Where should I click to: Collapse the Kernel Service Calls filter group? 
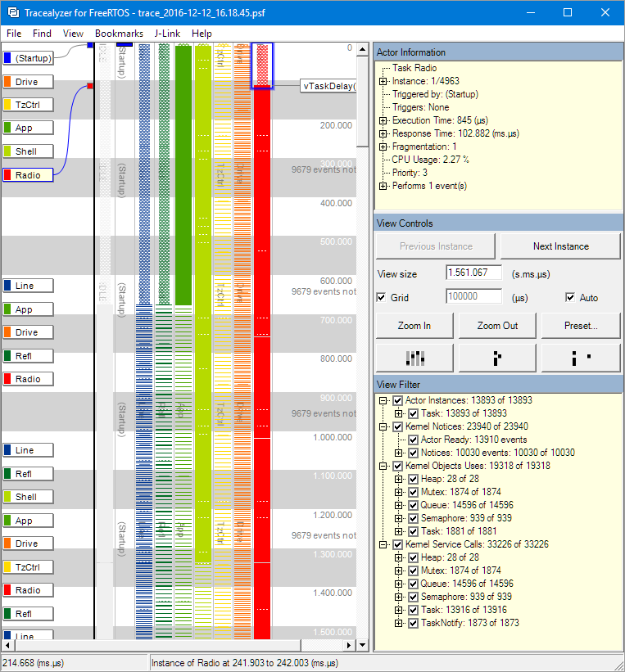383,544
